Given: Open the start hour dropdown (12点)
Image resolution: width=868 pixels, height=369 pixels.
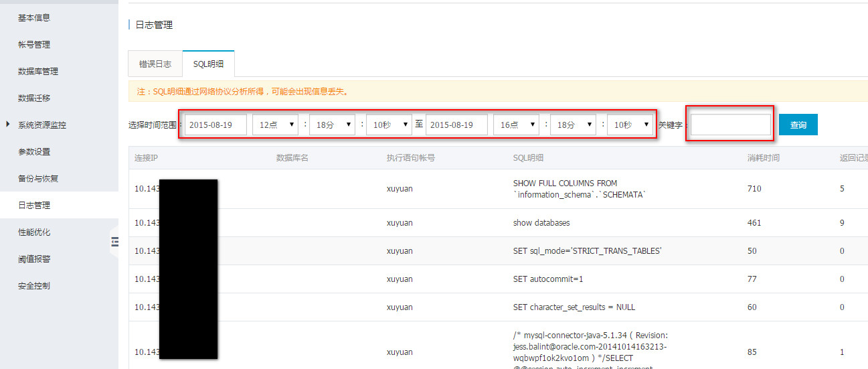Looking at the screenshot, I should coord(275,125).
